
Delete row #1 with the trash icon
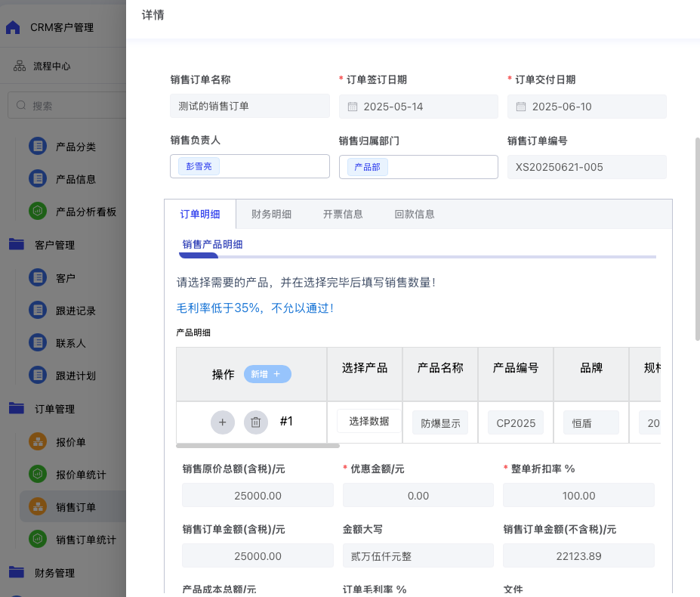256,422
